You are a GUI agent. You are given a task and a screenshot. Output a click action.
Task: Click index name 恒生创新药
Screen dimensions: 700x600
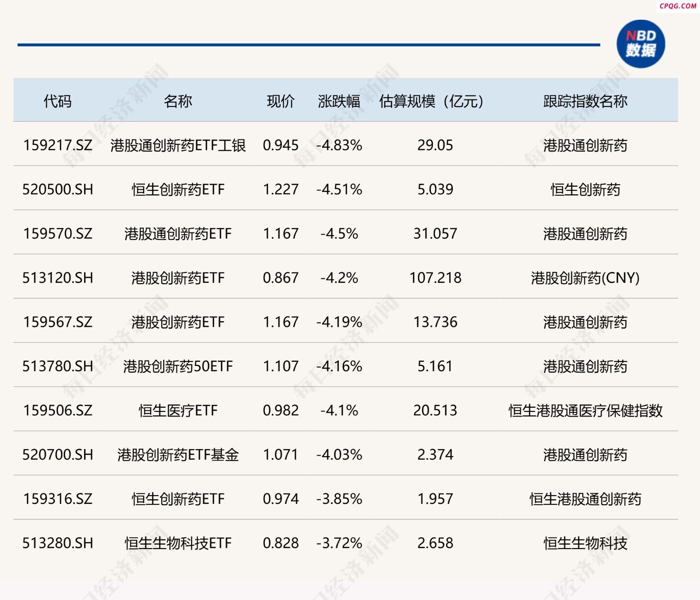pyautogui.click(x=585, y=189)
